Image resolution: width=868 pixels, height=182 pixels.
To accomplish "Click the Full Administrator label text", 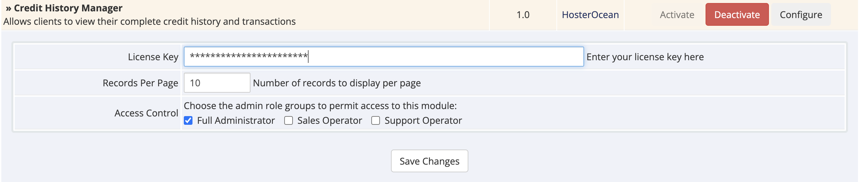I will [x=236, y=120].
